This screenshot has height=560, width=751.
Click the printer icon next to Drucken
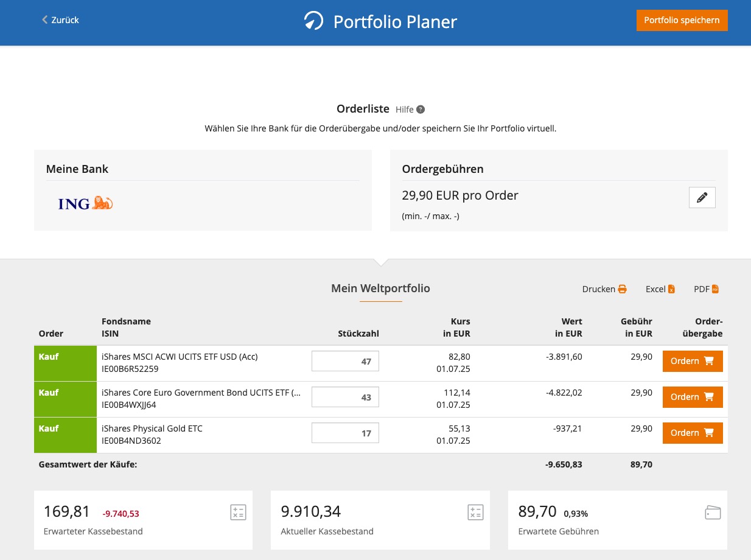click(x=622, y=289)
